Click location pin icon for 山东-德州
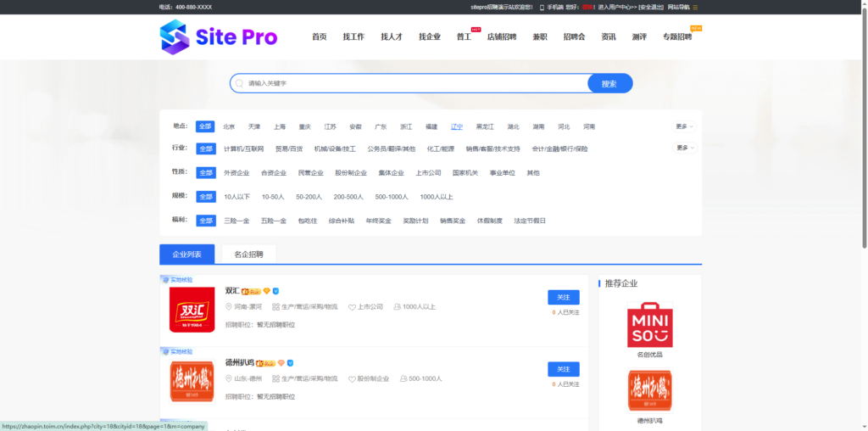 [x=229, y=379]
